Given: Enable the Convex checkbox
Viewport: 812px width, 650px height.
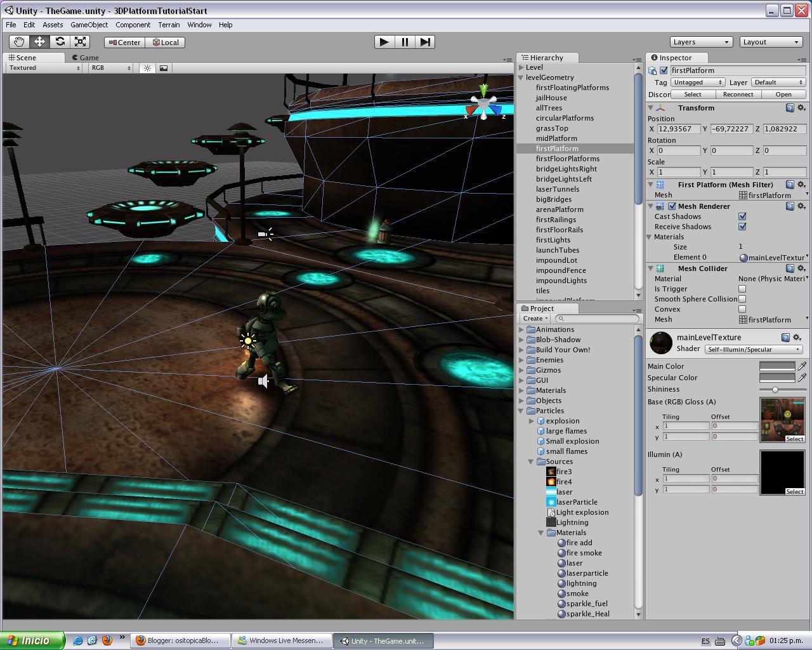Looking at the screenshot, I should [741, 309].
